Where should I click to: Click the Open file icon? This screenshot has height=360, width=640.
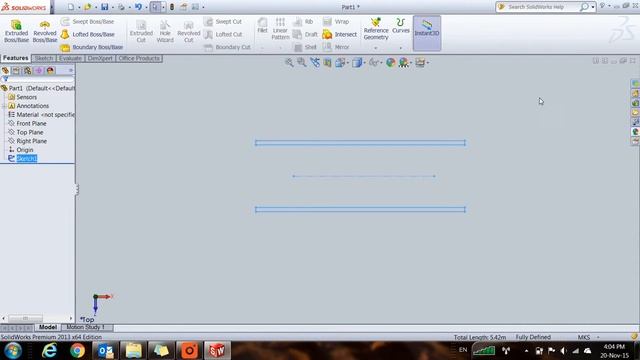(x=87, y=7)
